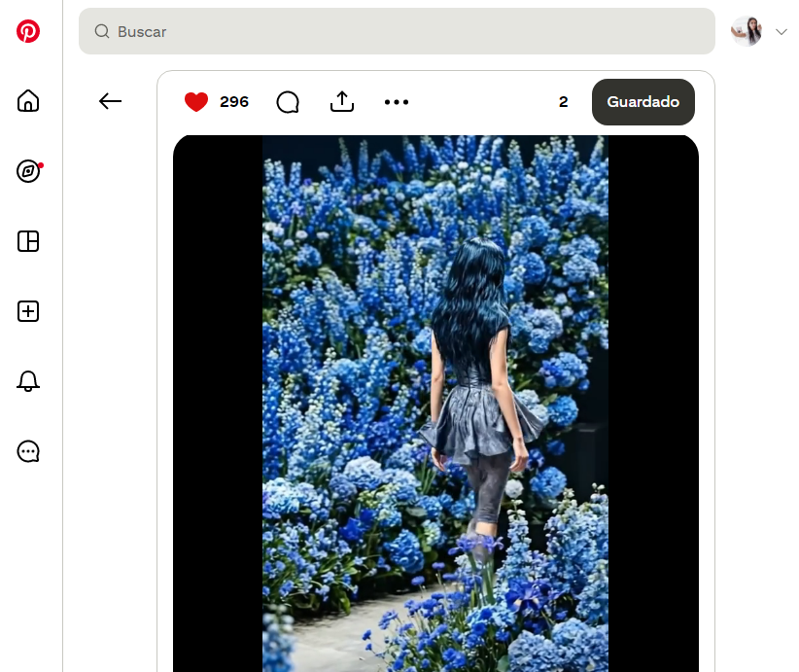Open the notifications bell

pyautogui.click(x=28, y=381)
